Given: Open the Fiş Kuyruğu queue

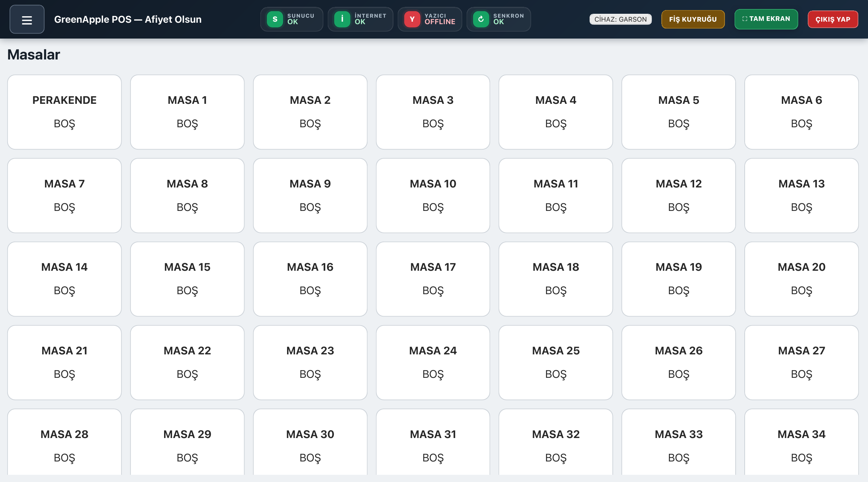Looking at the screenshot, I should click(x=693, y=19).
